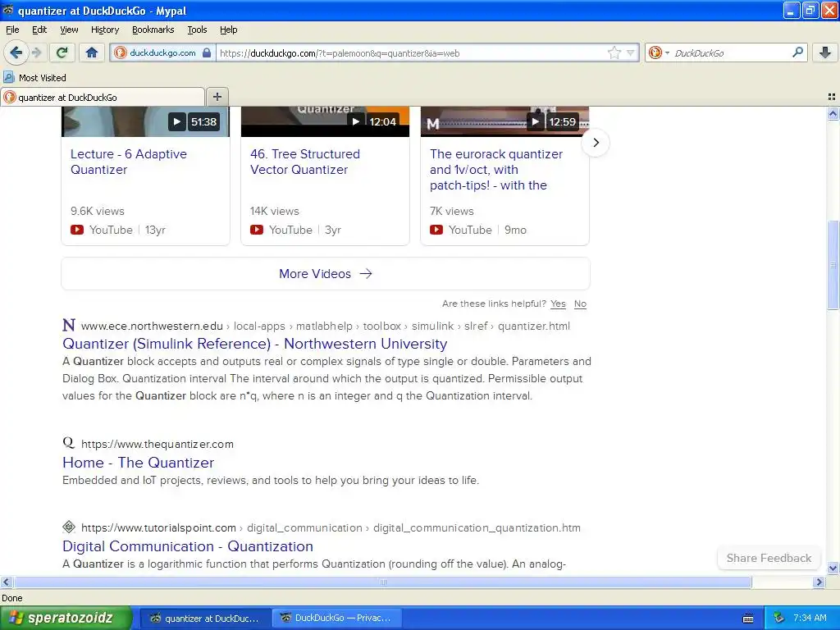This screenshot has width=840, height=630.
Task: Click the Mypal raccoon title bar icon
Action: [x=8, y=10]
